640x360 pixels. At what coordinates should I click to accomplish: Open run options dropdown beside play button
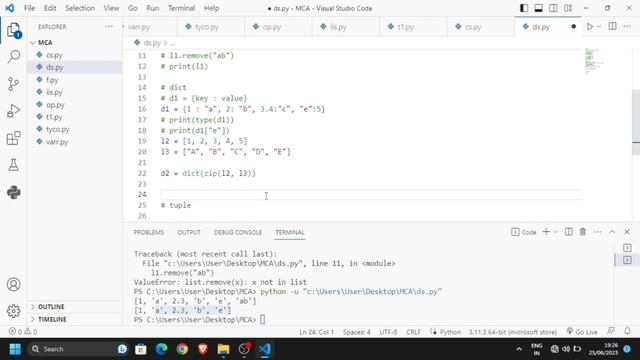599,27
